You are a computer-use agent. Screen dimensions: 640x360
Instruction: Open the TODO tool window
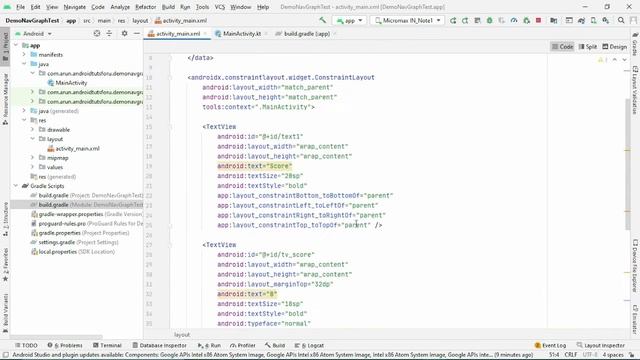[26, 345]
